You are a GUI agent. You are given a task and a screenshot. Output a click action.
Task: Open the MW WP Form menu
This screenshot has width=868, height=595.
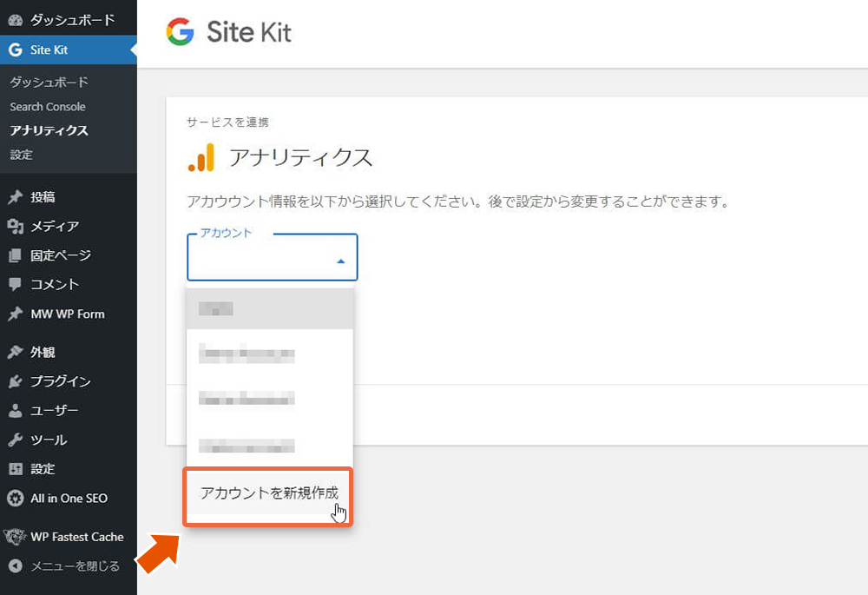pyautogui.click(x=68, y=314)
